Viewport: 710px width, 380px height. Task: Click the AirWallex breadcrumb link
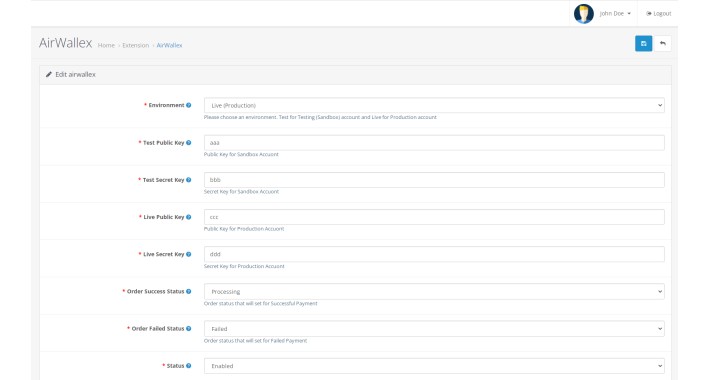point(169,45)
